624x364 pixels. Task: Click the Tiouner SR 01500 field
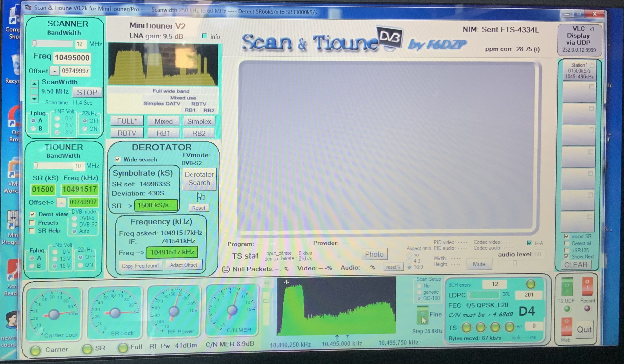(43, 189)
